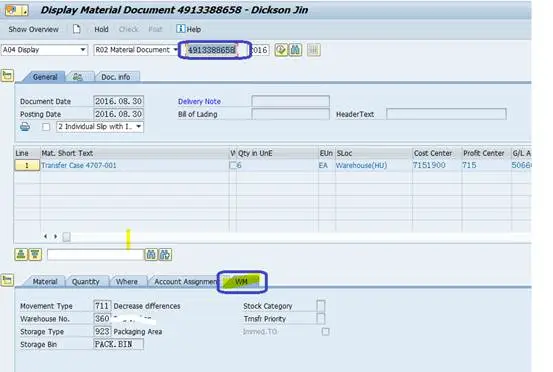Click the greyed Check button
The height and width of the screenshot is (372, 553).
tap(128, 29)
